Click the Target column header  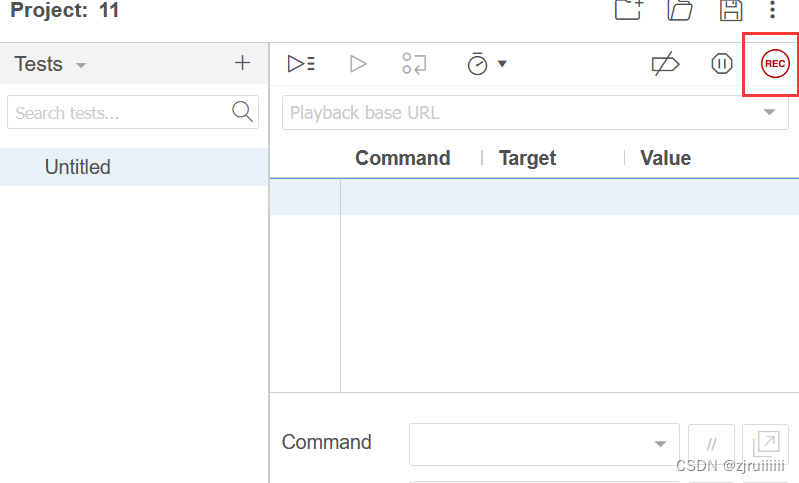(527, 158)
